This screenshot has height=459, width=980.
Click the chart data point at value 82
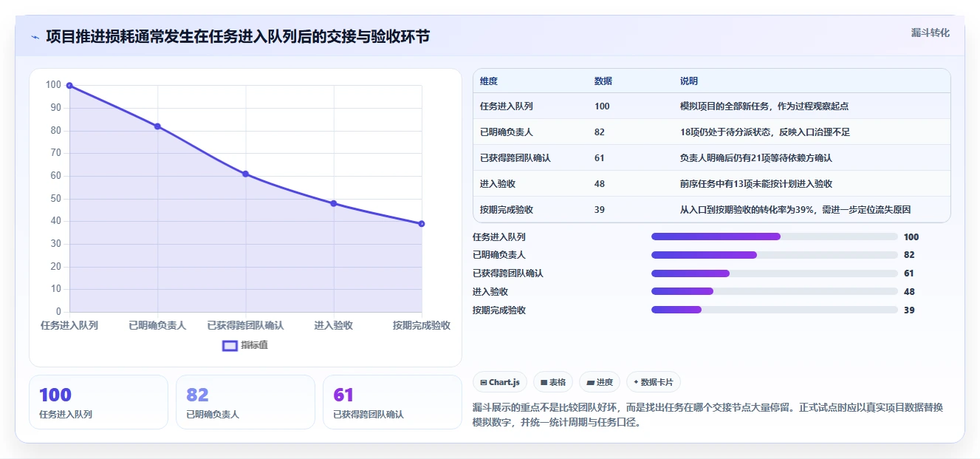[157, 126]
